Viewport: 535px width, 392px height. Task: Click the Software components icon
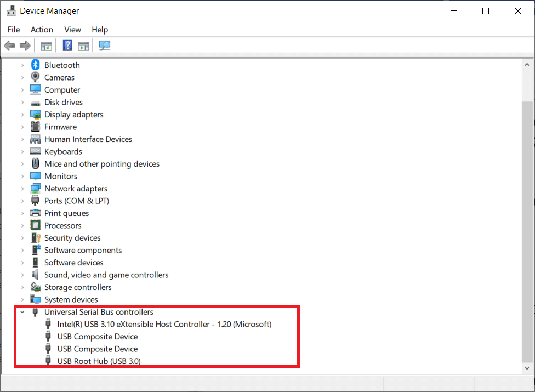click(36, 250)
